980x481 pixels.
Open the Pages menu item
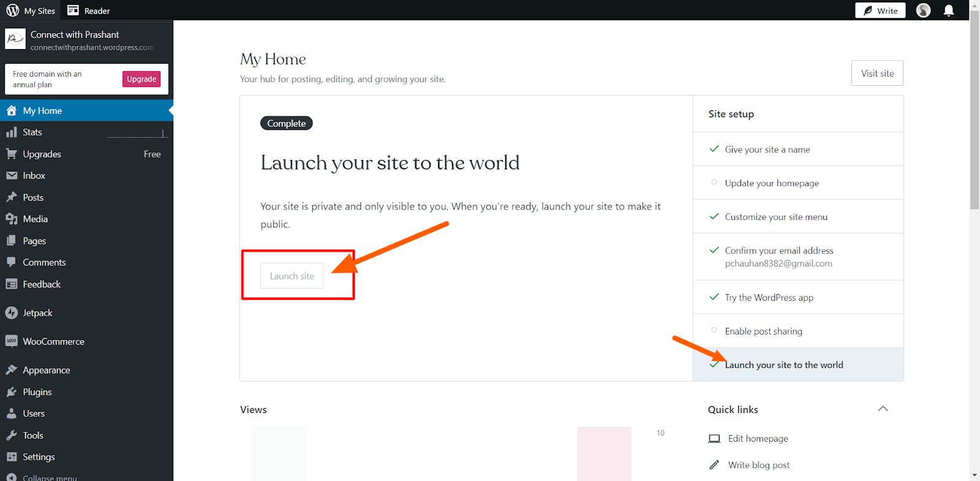click(86, 241)
